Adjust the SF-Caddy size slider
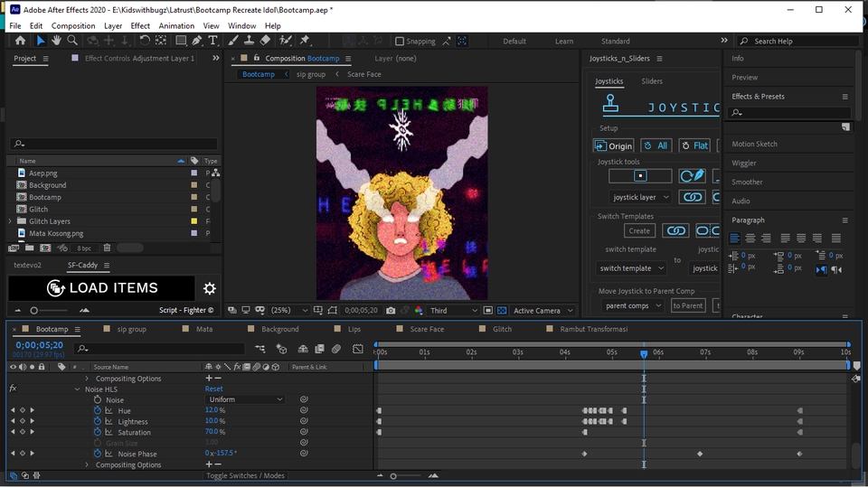Image resolution: width=868 pixels, height=487 pixels. pyautogui.click(x=33, y=311)
